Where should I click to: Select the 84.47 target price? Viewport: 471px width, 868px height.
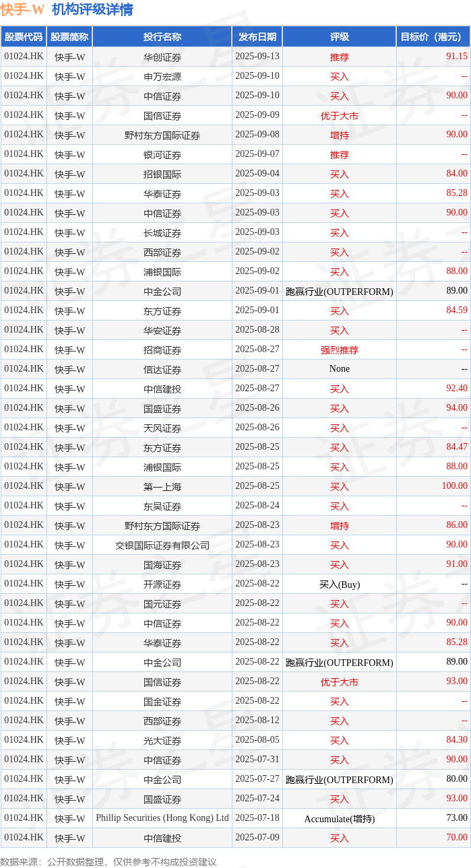click(x=457, y=447)
